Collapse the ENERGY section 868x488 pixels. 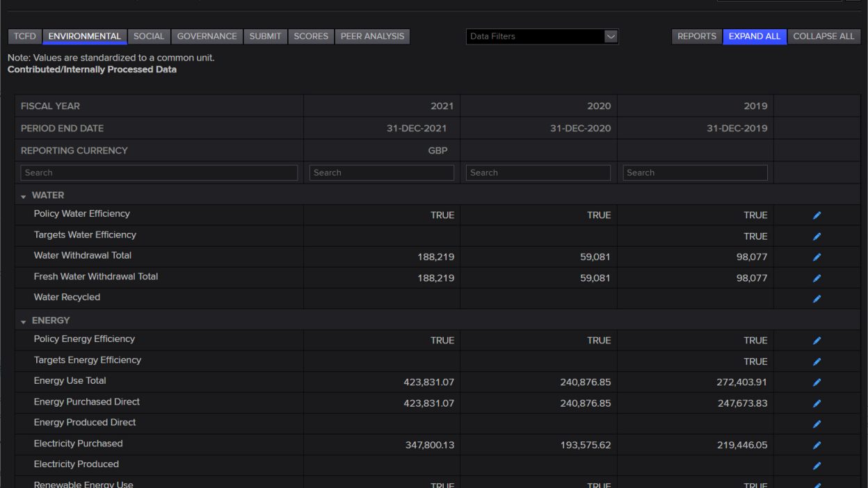[x=23, y=320]
